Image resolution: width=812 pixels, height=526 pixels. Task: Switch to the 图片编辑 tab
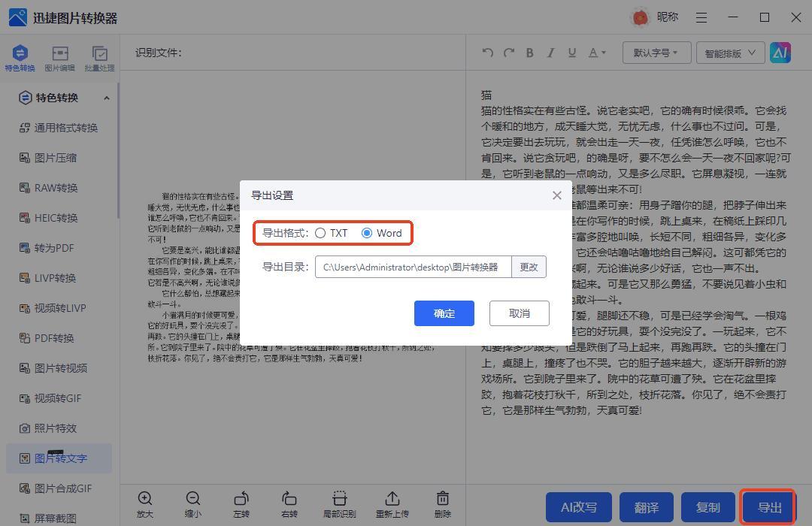[x=59, y=58]
